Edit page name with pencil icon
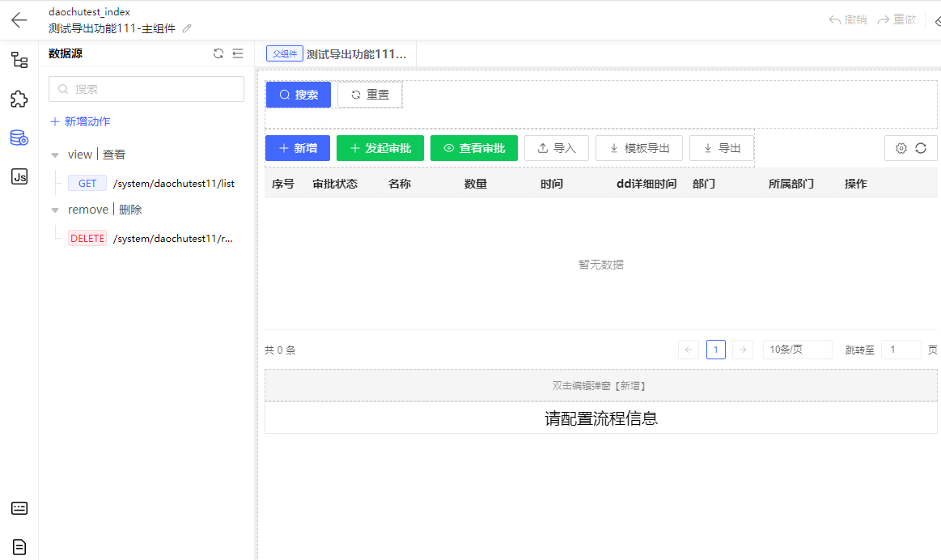This screenshot has width=941, height=560. tap(187, 28)
